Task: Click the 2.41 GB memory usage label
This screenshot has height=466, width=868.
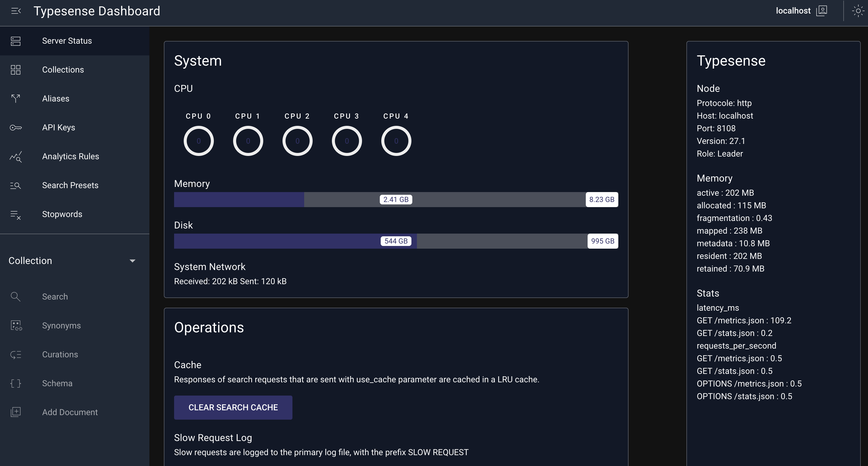Action: (396, 200)
